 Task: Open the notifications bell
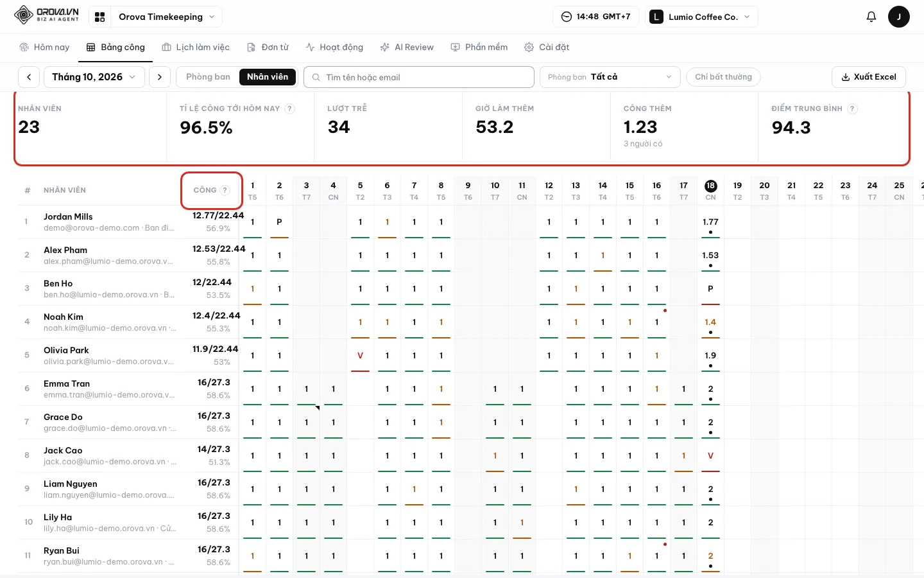tap(871, 17)
